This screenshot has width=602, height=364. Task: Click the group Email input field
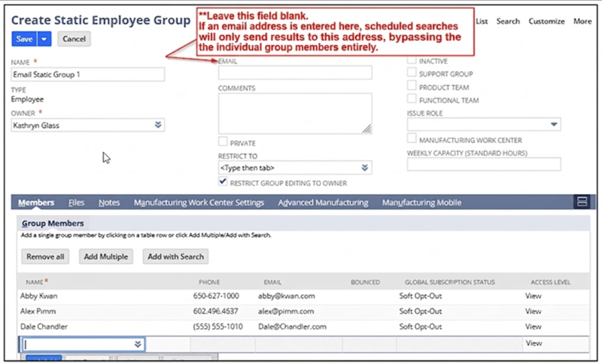click(x=295, y=72)
